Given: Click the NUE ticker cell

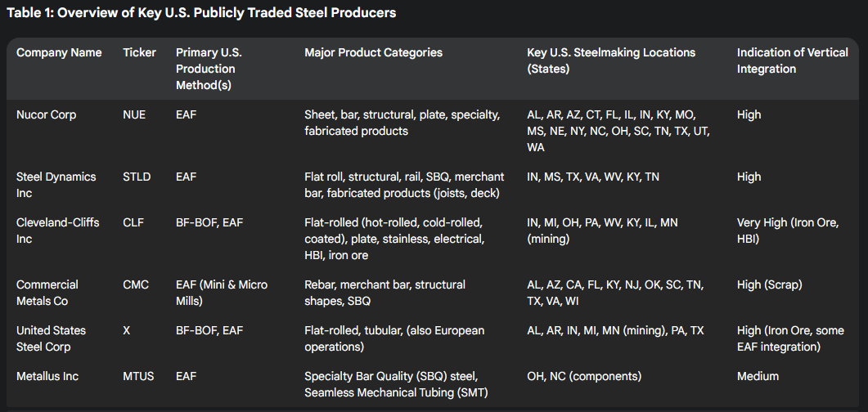Looking at the screenshot, I should pyautogui.click(x=134, y=115).
